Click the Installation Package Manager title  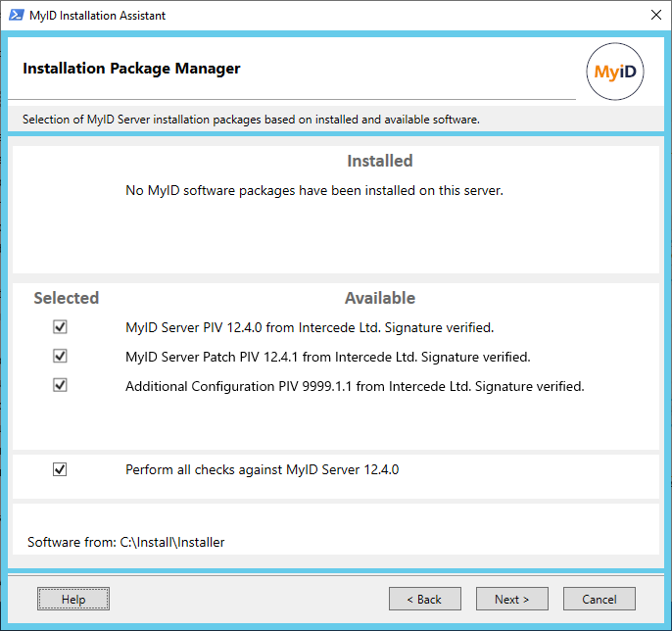tap(131, 69)
